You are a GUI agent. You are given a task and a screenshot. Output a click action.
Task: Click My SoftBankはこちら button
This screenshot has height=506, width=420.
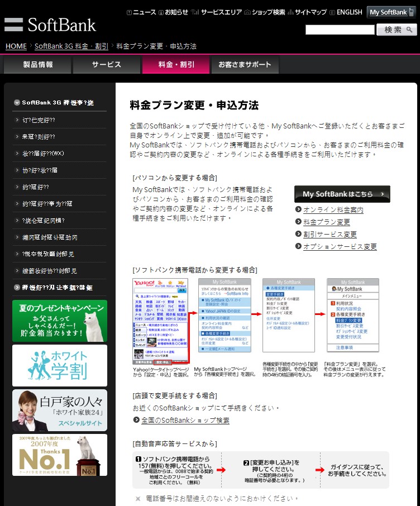click(342, 194)
